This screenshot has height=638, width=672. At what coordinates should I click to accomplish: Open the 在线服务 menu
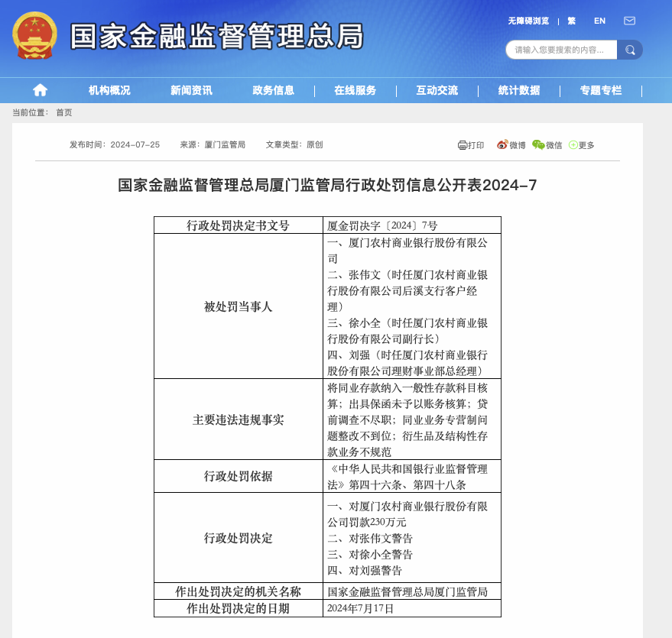pos(355,90)
